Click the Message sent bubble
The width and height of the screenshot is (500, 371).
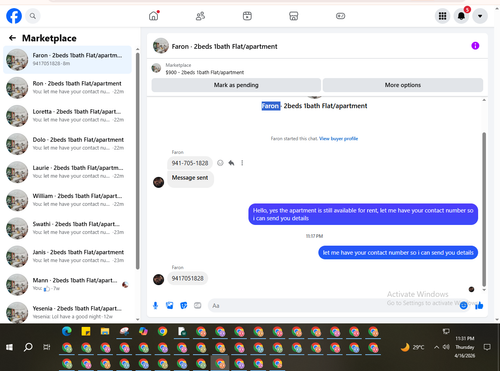pos(190,178)
